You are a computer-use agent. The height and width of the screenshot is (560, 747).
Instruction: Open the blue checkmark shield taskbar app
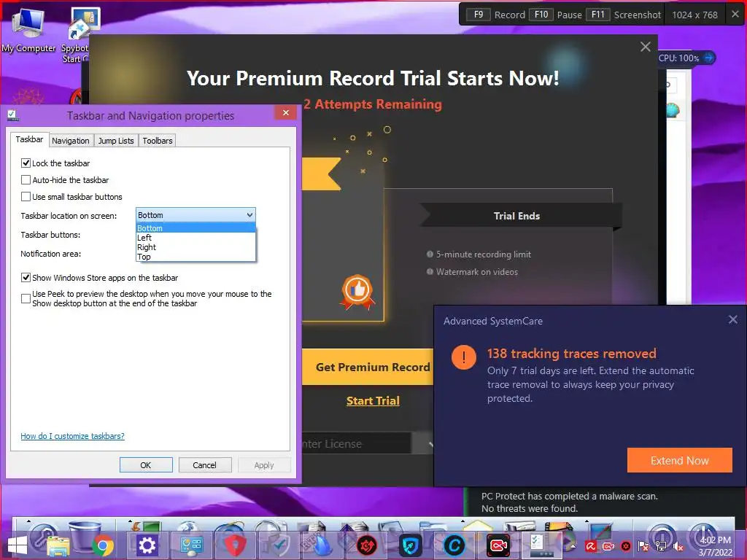pyautogui.click(x=279, y=545)
